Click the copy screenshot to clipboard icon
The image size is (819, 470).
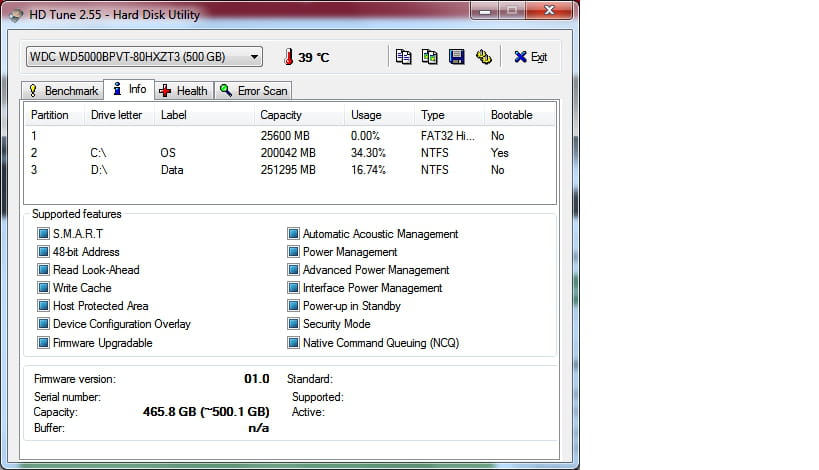pyautogui.click(x=430, y=56)
